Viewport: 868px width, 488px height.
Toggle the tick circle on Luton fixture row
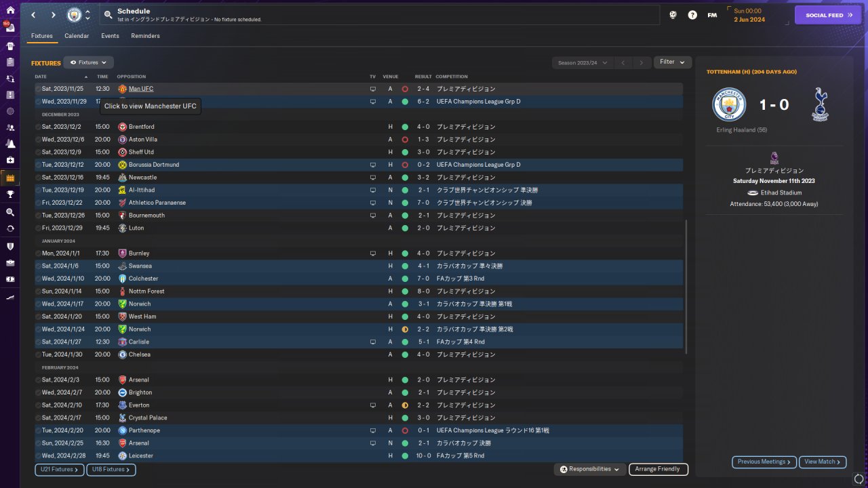(39, 228)
